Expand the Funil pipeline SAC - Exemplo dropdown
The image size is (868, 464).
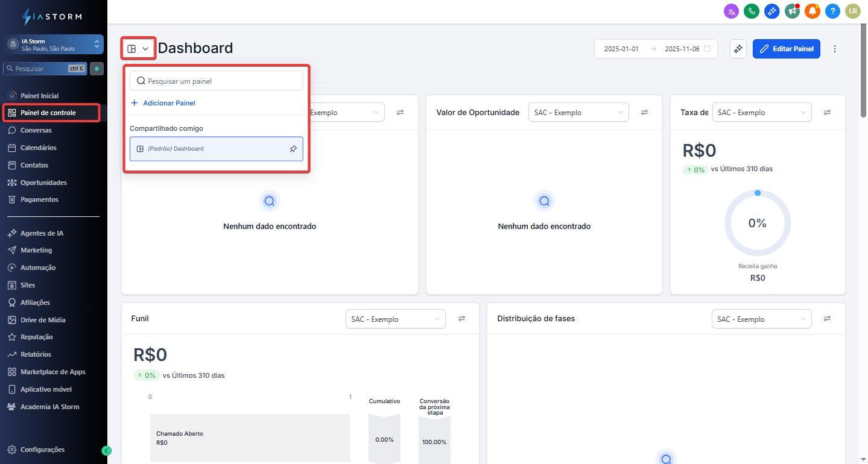pos(395,319)
